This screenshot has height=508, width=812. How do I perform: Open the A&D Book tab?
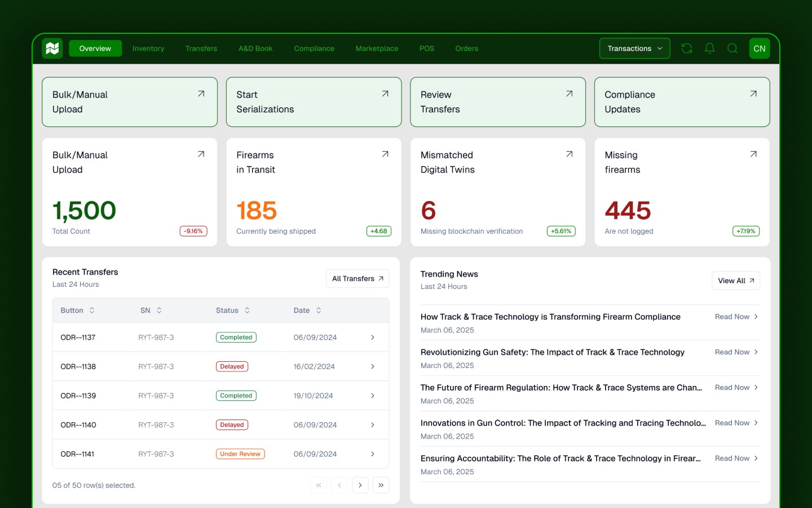click(x=255, y=49)
